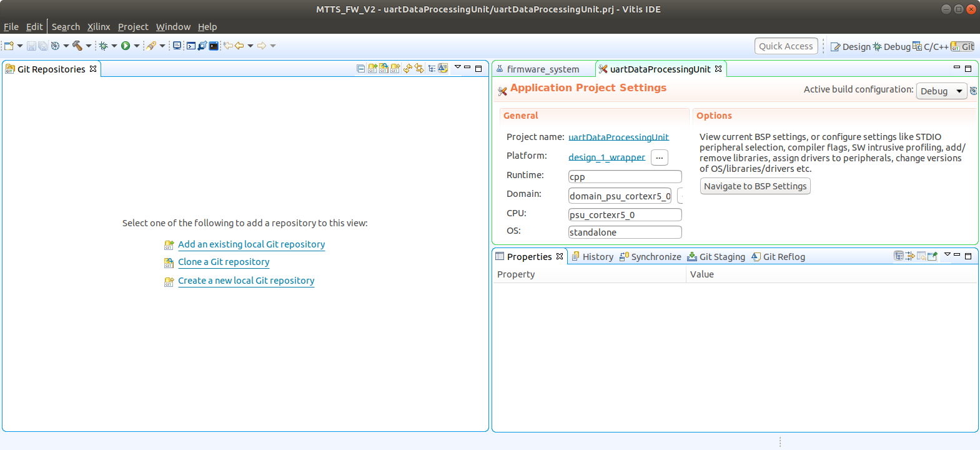Screen dimensions: 980x450
Task: Click the monitor display toolbar icon
Action: (x=177, y=46)
